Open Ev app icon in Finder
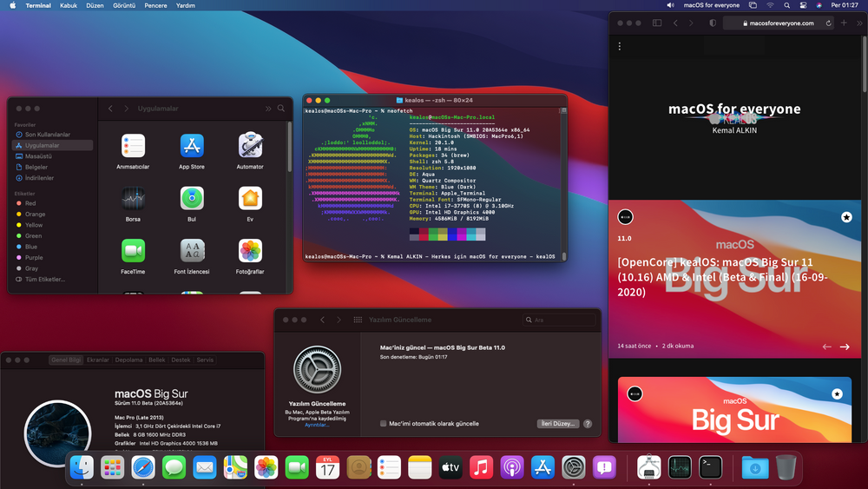 (250, 198)
